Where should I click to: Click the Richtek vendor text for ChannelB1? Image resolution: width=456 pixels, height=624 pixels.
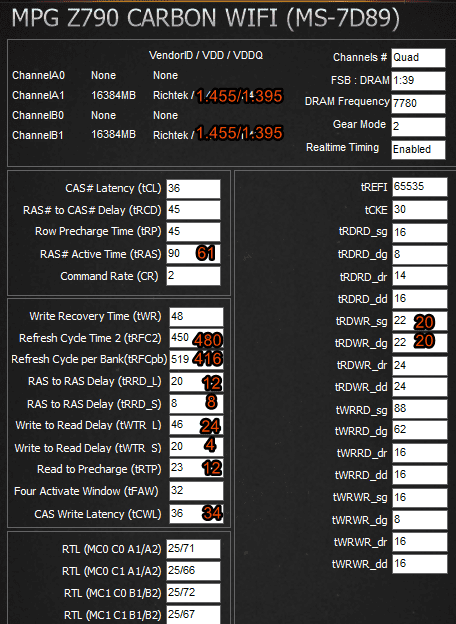pyautogui.click(x=171, y=135)
